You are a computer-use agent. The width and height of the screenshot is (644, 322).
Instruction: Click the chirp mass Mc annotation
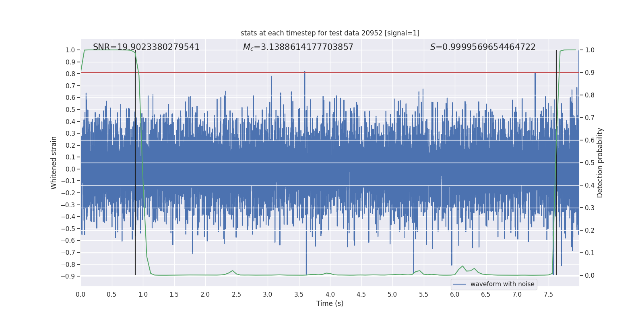(x=298, y=47)
